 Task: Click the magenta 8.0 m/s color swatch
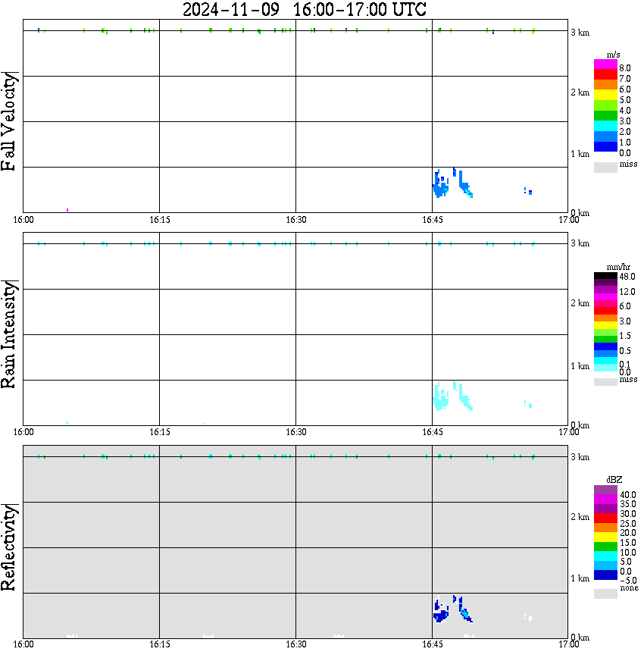coord(605,64)
